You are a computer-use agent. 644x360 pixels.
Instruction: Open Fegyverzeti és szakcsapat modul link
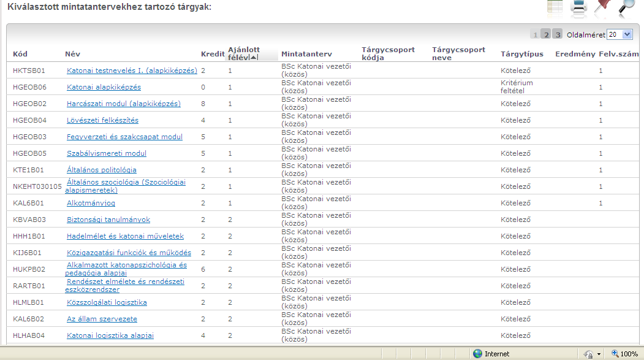click(124, 136)
